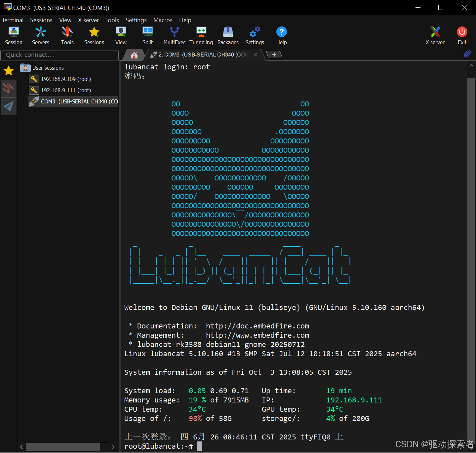The height and width of the screenshot is (453, 476).
Task: Maximize the MobaXterm window
Action: (x=441, y=7)
